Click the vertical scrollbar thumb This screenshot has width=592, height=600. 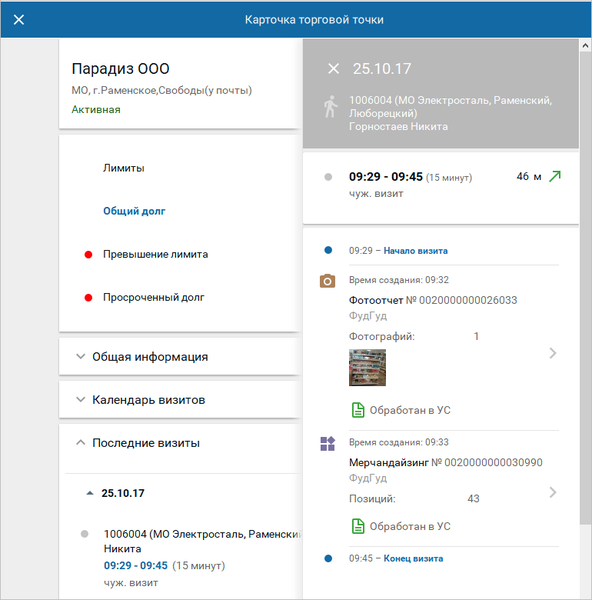click(585, 288)
